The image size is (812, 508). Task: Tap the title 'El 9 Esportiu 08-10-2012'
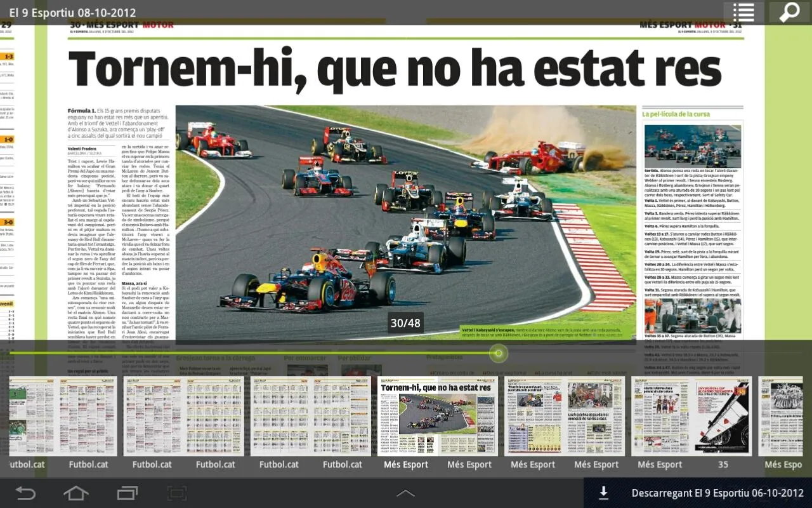[x=72, y=12]
